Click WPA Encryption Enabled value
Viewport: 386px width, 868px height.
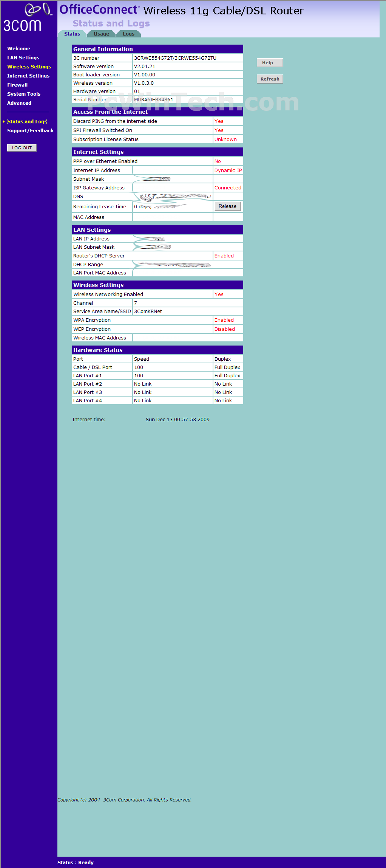224,320
